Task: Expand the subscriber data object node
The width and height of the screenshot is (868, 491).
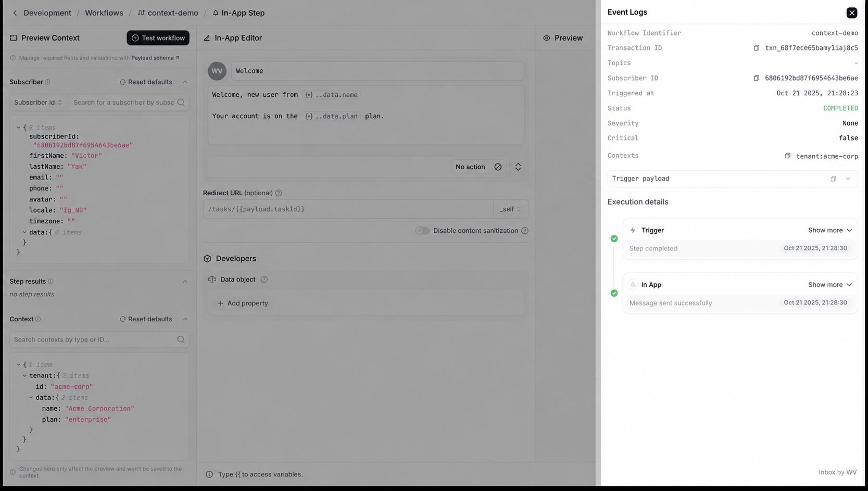Action: [24, 232]
